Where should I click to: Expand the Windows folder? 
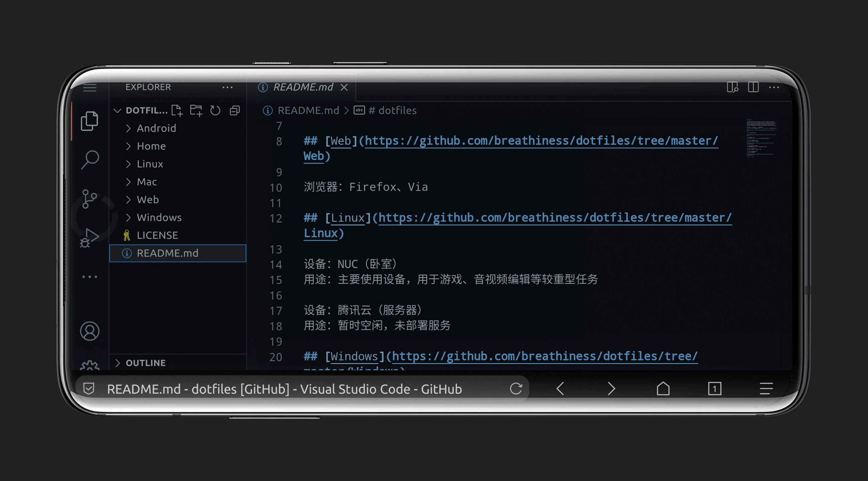159,217
